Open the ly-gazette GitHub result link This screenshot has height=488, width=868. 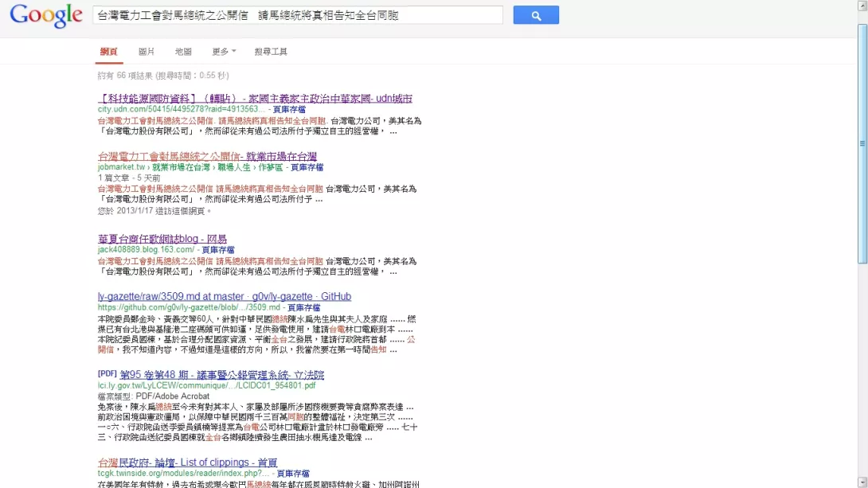click(224, 297)
